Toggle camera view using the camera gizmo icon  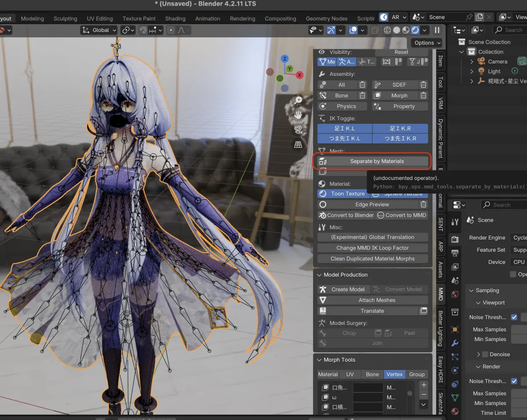pyautogui.click(x=299, y=129)
